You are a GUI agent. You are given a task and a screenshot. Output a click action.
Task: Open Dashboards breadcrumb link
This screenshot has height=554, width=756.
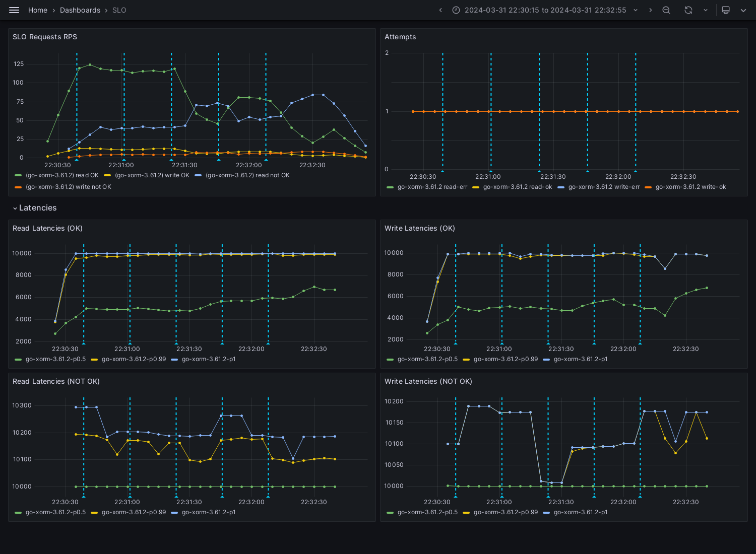[x=80, y=10]
